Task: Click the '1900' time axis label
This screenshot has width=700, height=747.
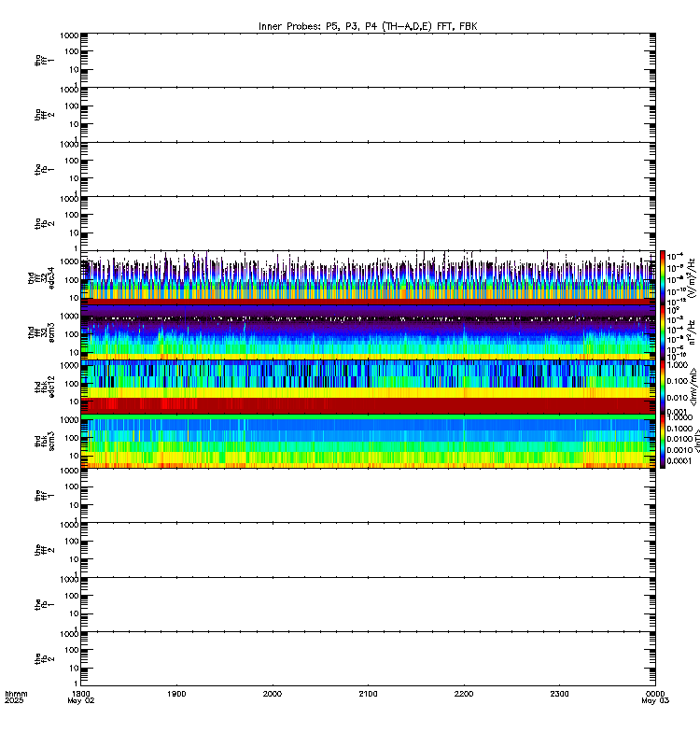Action: click(176, 694)
